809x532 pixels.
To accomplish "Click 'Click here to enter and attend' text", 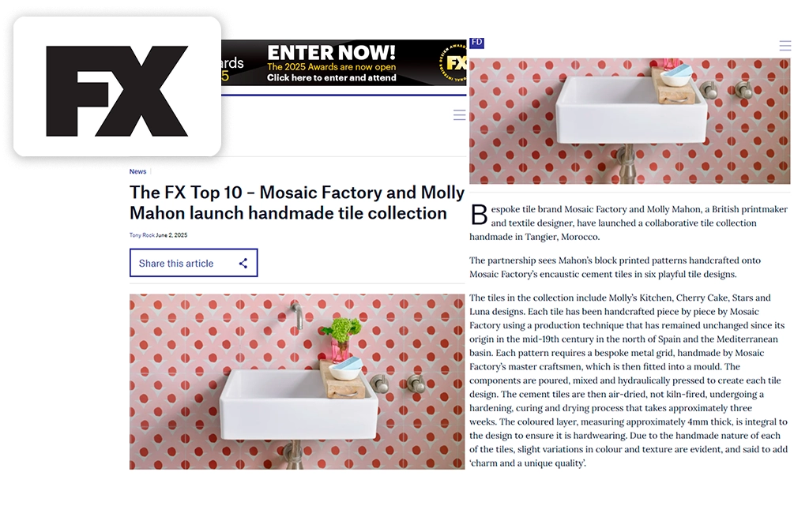I will click(332, 78).
